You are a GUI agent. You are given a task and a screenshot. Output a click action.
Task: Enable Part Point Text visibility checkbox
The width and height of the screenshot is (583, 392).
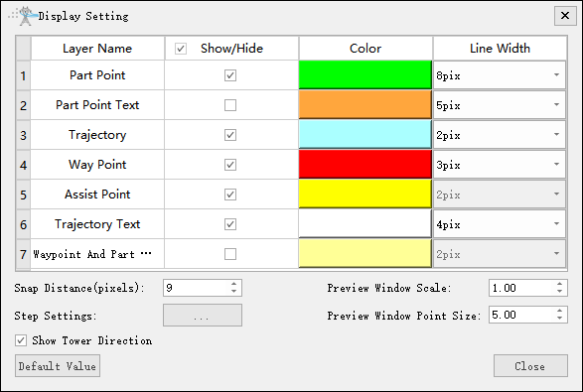230,105
